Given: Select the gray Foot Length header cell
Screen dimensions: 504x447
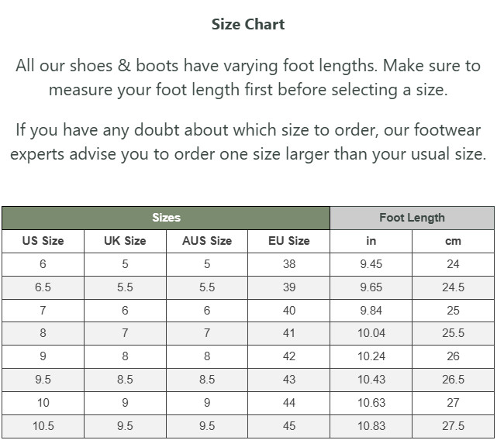Looking at the screenshot, I should [412, 218].
